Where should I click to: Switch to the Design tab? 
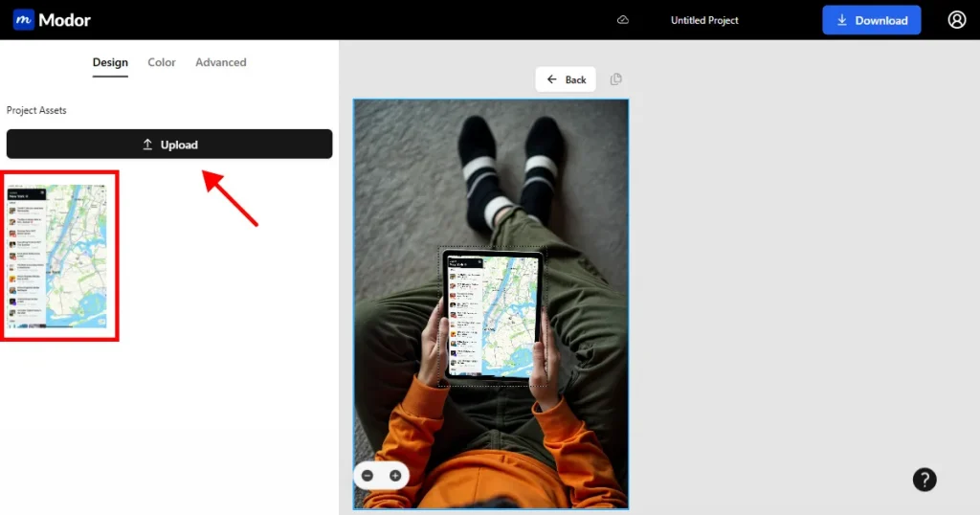coord(110,62)
